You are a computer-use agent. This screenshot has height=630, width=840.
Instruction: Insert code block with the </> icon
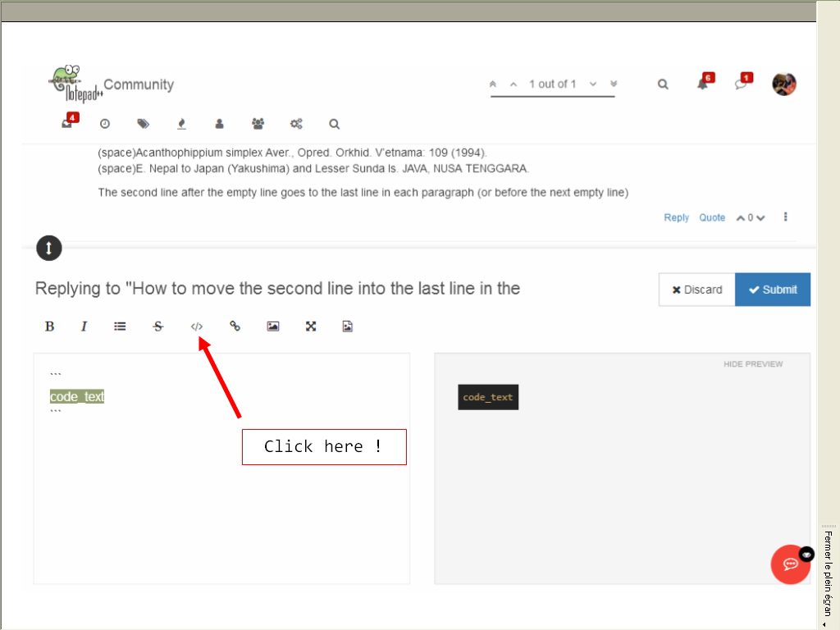[197, 326]
